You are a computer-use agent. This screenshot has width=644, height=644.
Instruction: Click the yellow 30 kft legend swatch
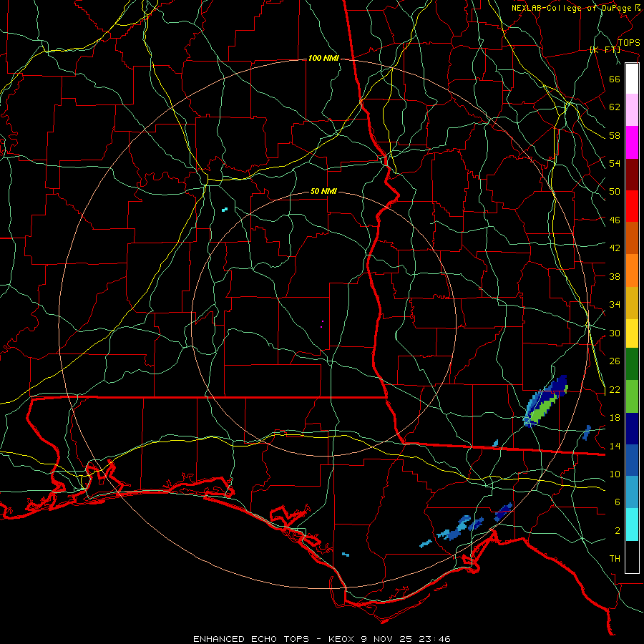click(x=632, y=333)
